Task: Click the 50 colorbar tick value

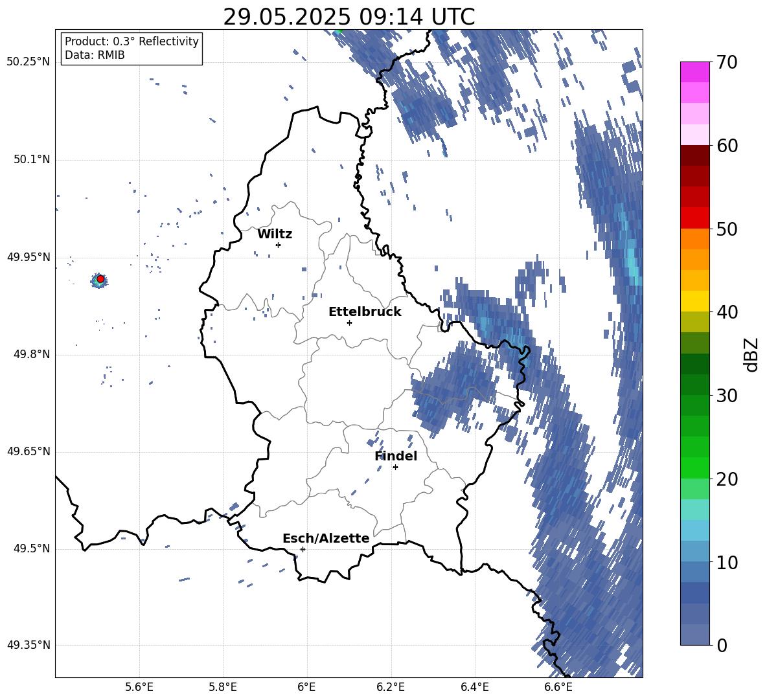Action: pos(727,229)
